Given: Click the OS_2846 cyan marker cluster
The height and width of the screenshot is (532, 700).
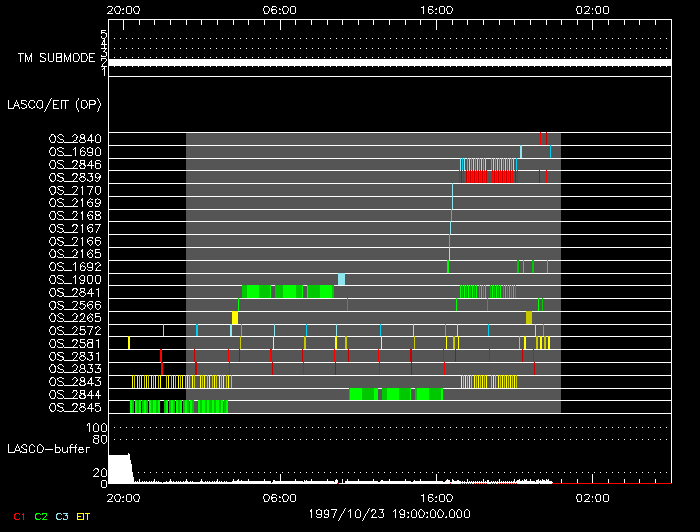Looking at the screenshot, I should pyautogui.click(x=488, y=164).
